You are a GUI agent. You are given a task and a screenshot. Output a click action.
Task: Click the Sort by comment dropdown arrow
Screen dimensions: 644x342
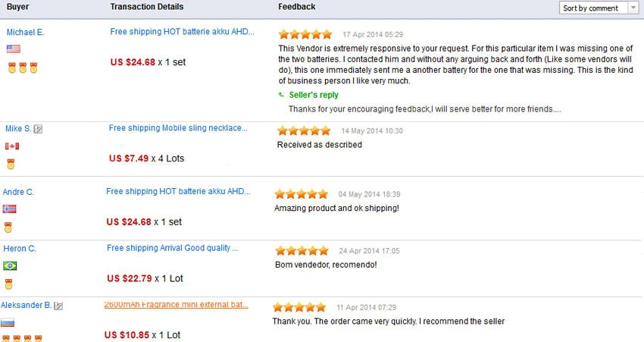(x=633, y=8)
